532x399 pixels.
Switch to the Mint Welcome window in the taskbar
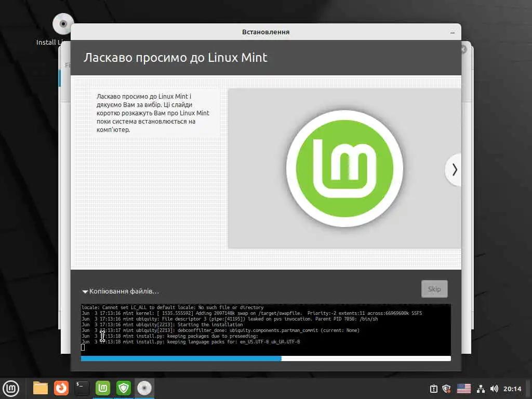point(102,388)
